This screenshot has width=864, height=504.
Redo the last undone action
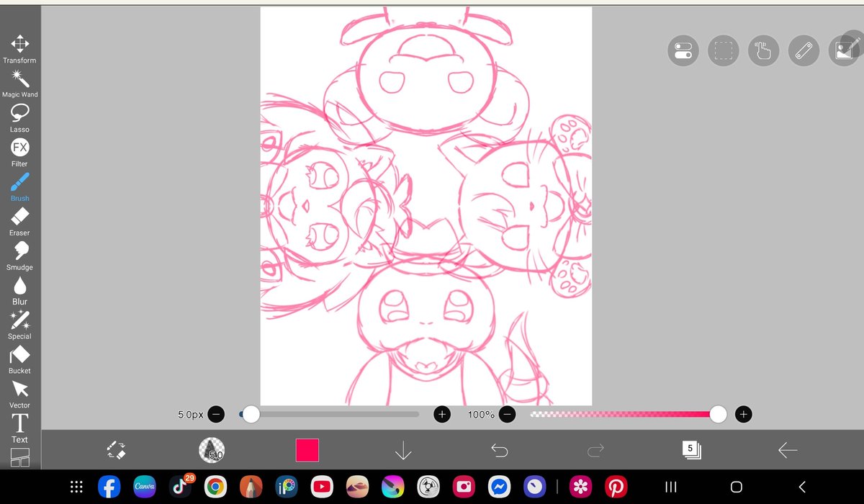595,451
